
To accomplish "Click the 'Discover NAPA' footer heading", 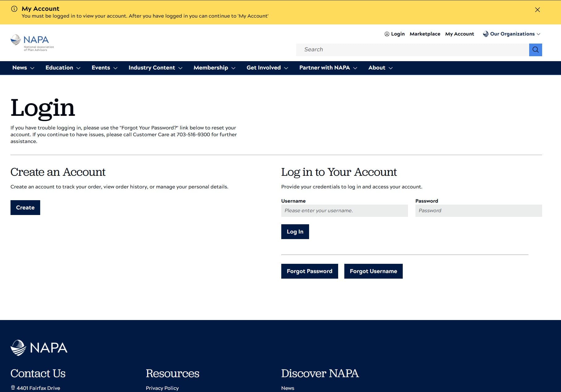I will [320, 373].
